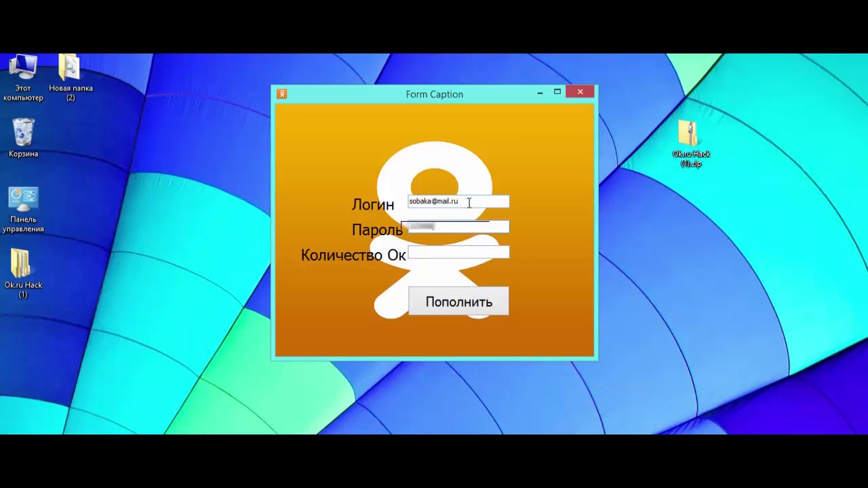868x488 pixels.
Task: Click the Количество Ок input field
Action: pyautogui.click(x=458, y=252)
